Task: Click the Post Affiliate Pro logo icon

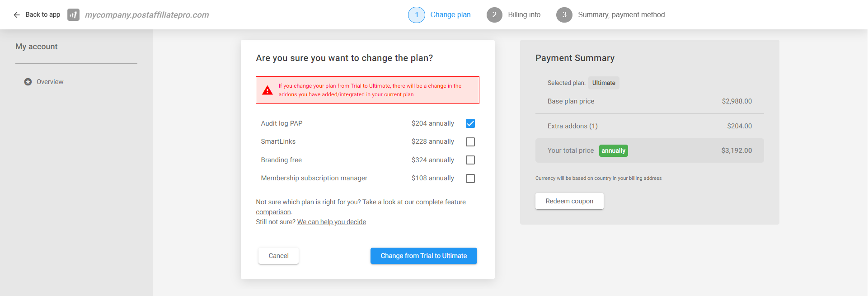Action: click(x=73, y=15)
